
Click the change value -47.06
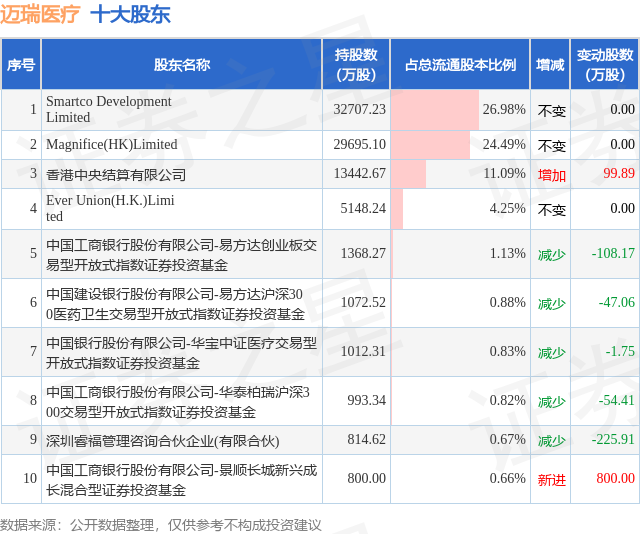pyautogui.click(x=616, y=302)
